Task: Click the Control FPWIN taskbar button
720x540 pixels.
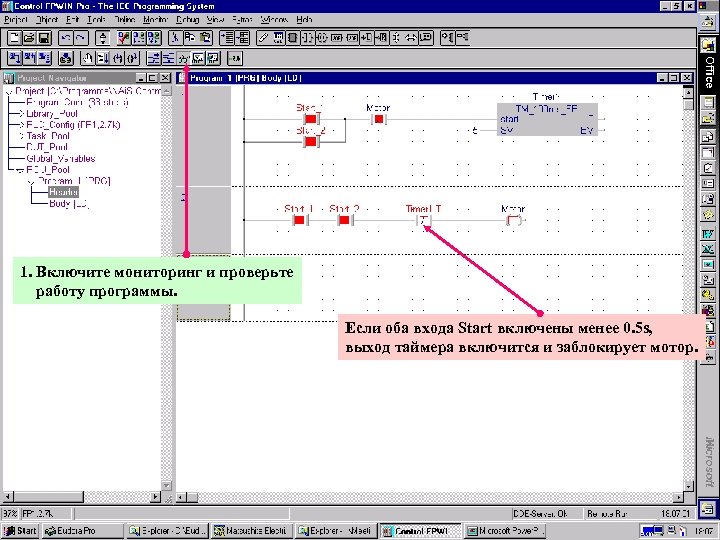Action: click(420, 531)
